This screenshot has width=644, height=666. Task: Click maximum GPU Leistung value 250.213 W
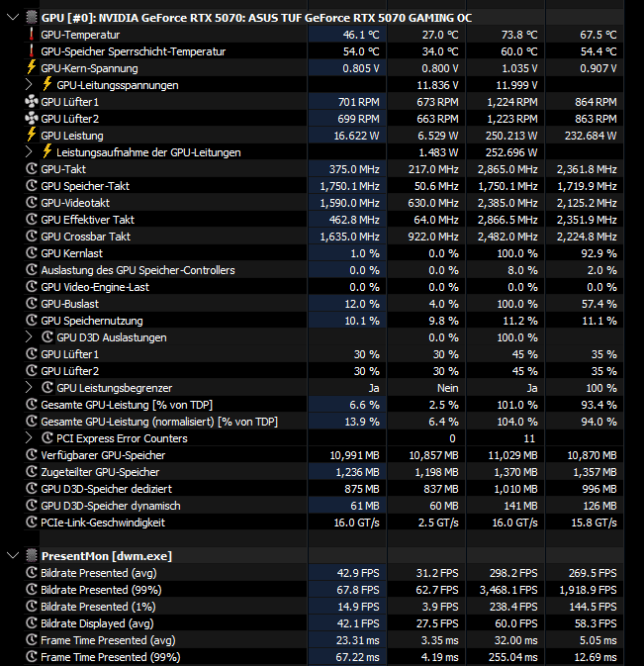pyautogui.click(x=511, y=136)
